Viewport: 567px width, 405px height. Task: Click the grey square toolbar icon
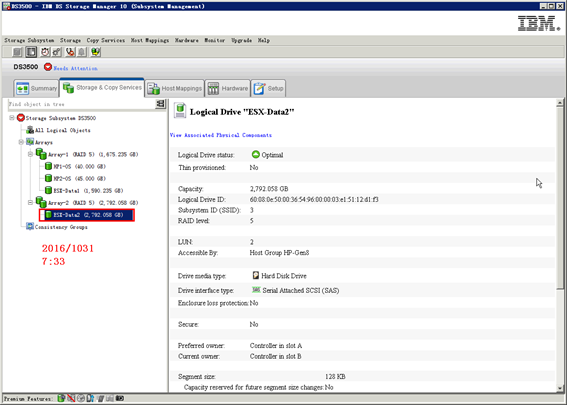pos(17,52)
